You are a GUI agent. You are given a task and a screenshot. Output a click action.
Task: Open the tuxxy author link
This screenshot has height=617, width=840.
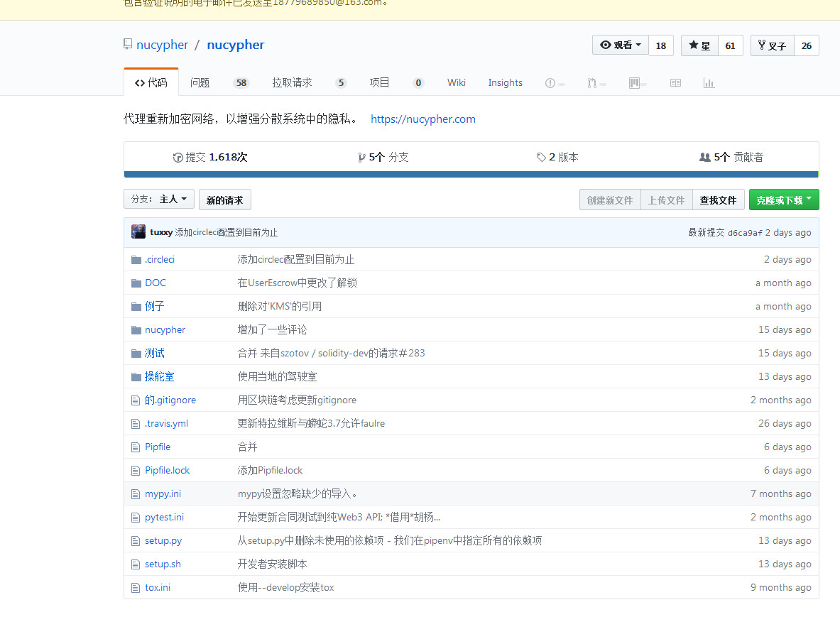[x=161, y=232]
